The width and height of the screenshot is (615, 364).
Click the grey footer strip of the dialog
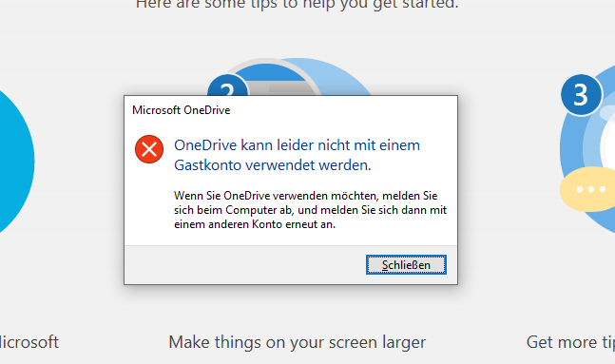(x=291, y=265)
